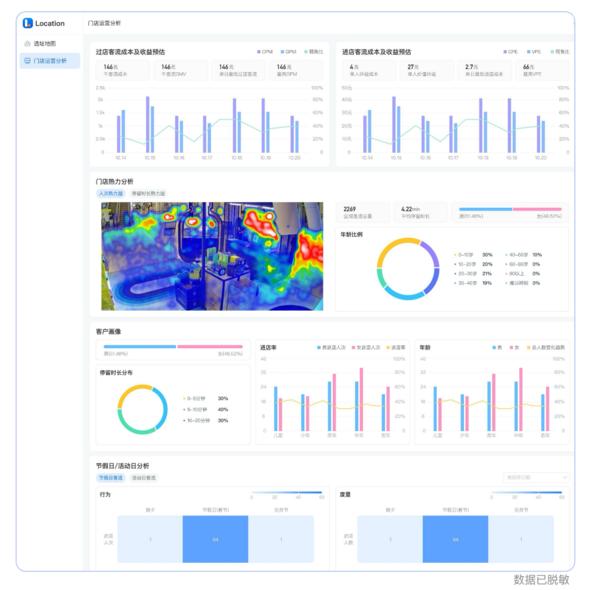
Task: Switch to 人次热力图 tab
Action: tap(110, 193)
